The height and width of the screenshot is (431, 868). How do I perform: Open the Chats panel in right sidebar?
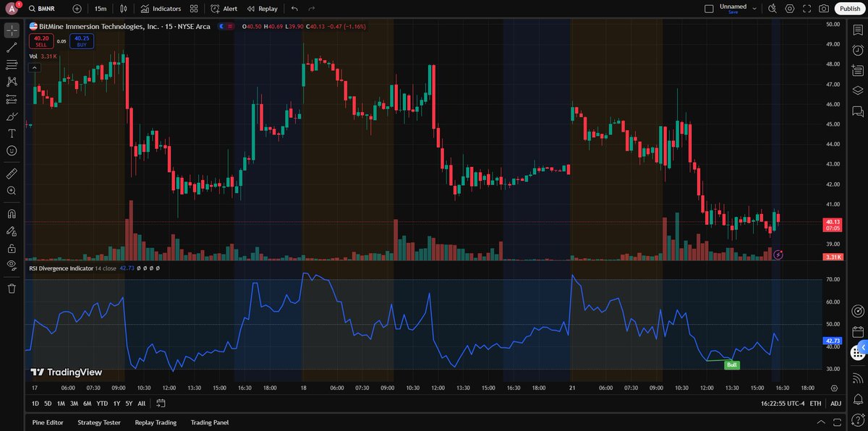click(858, 111)
